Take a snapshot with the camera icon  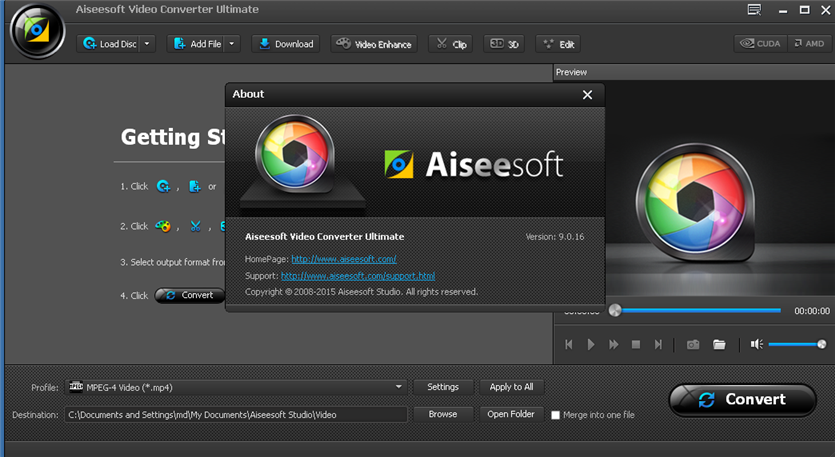point(692,344)
